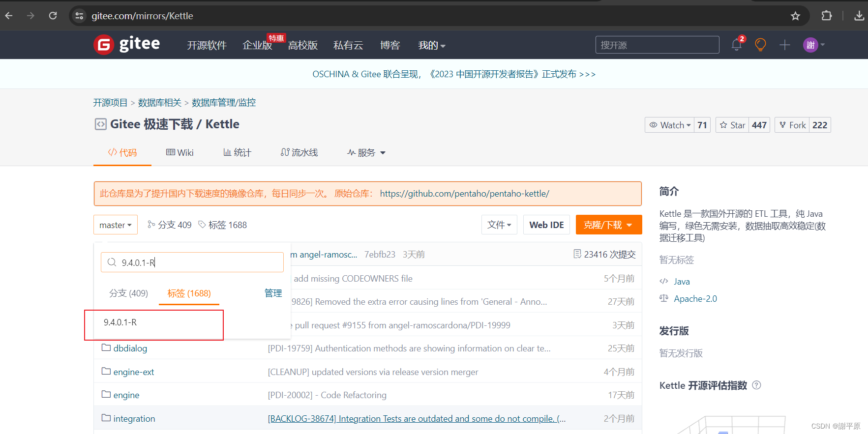Open breadcrumb 数据库管理/监控
The image size is (868, 434).
point(224,102)
